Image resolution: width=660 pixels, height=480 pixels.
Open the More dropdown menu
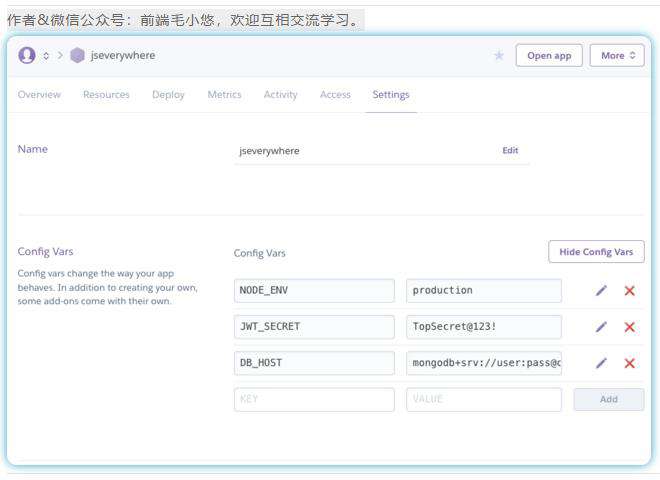pos(617,56)
